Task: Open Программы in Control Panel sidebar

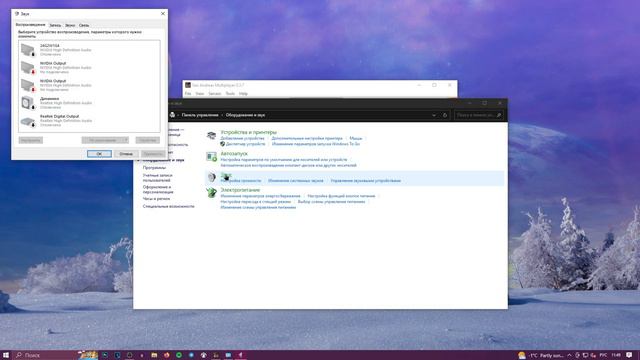Action: pyautogui.click(x=154, y=168)
